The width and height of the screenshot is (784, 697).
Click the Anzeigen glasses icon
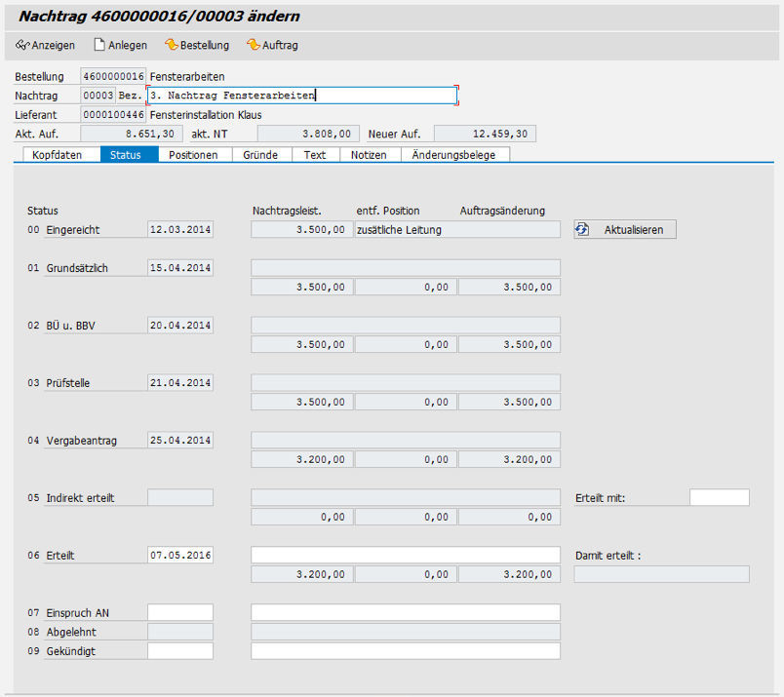pyautogui.click(x=22, y=45)
